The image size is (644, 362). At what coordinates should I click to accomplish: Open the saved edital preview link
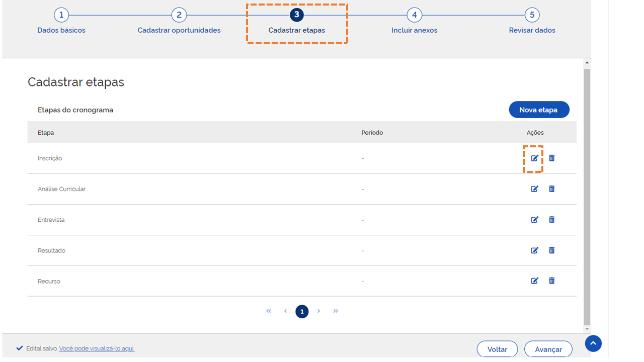(x=97, y=348)
